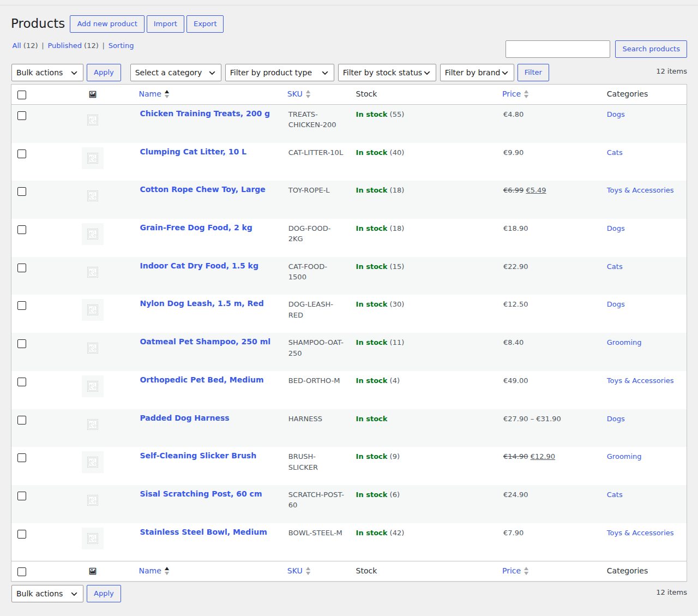The width and height of the screenshot is (698, 616).
Task: Expand Filter by product type dropdown
Action: point(279,73)
